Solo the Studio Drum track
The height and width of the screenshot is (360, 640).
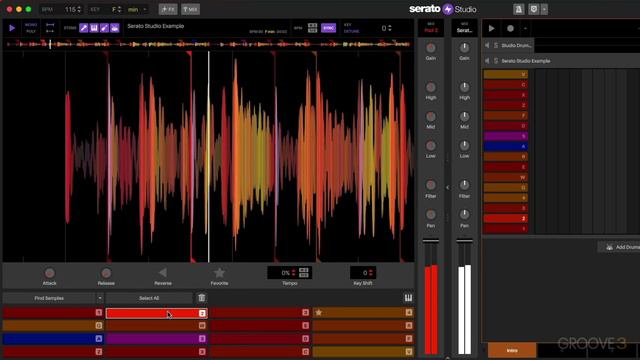point(496,45)
